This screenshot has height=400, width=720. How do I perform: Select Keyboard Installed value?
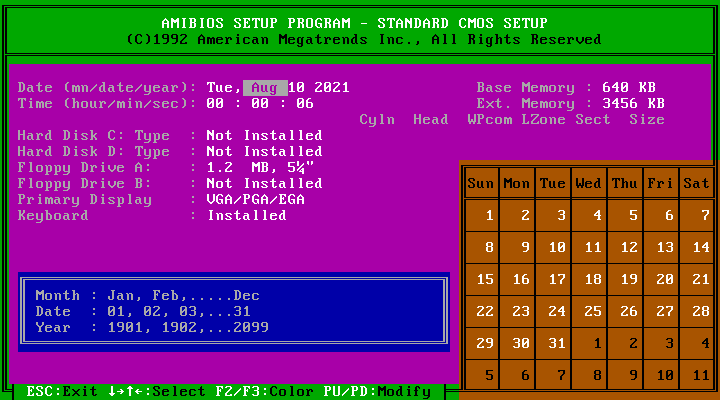pos(247,215)
